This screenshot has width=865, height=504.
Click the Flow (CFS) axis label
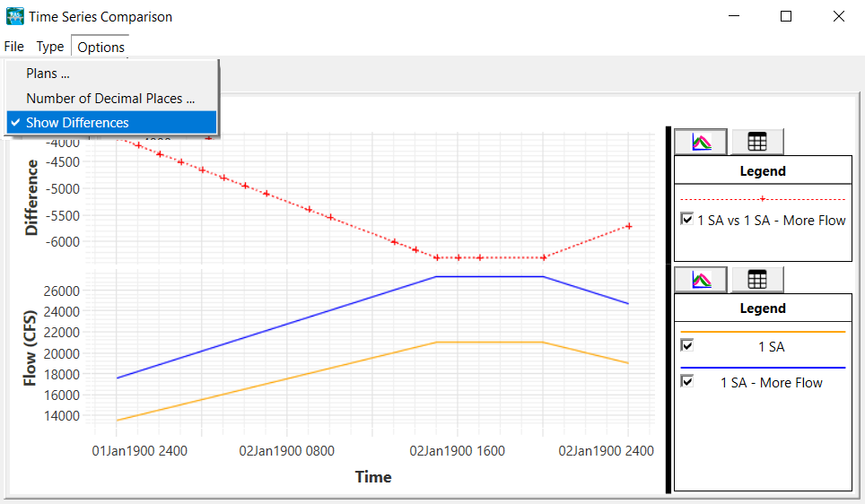[31, 347]
